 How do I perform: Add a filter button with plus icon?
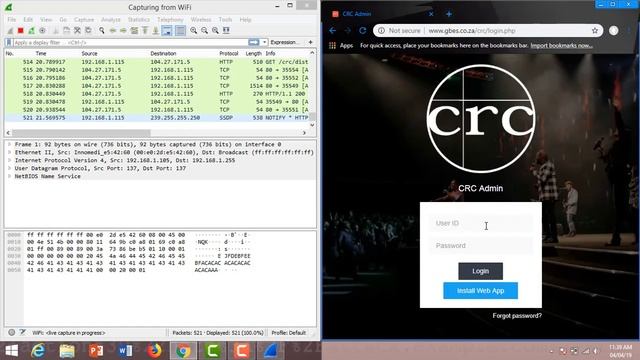click(x=311, y=42)
